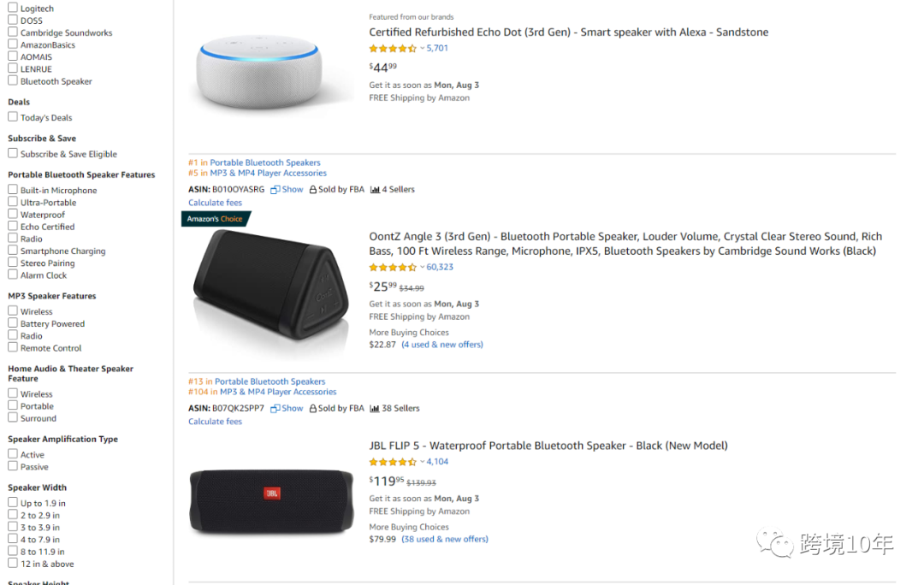Expand the Echo Dot ratings breakdown chevron
Screen dimensions: 924x585
423,49
